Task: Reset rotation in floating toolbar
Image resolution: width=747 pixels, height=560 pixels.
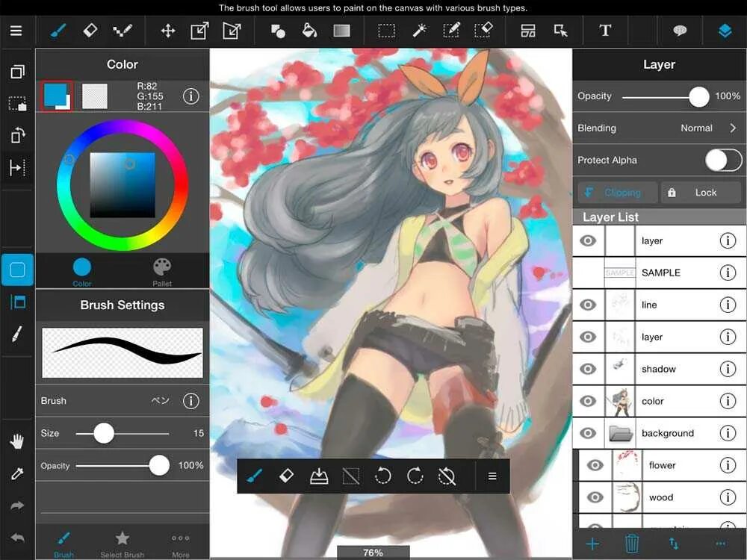Action: pos(447,476)
